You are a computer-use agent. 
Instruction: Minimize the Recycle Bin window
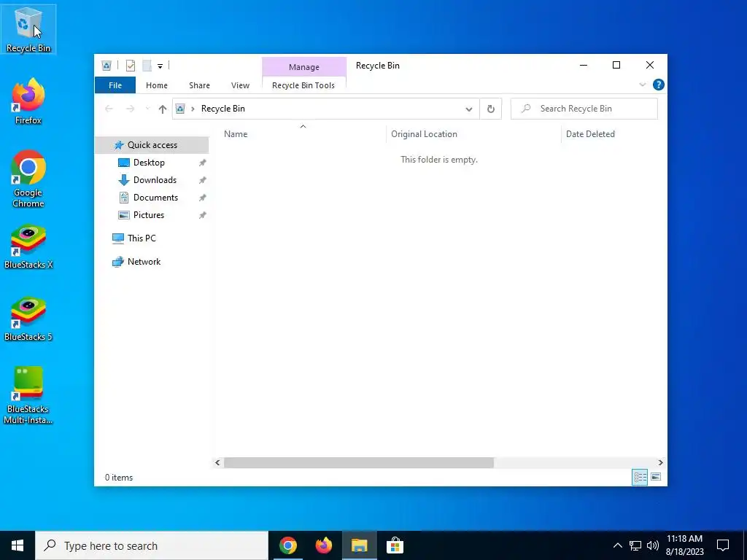[584, 65]
